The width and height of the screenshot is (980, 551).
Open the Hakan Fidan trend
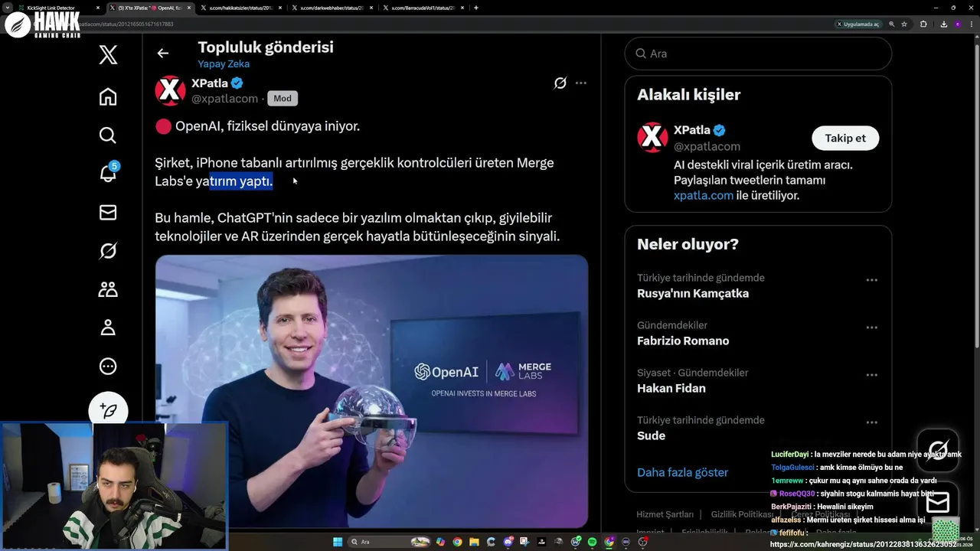[x=671, y=388]
